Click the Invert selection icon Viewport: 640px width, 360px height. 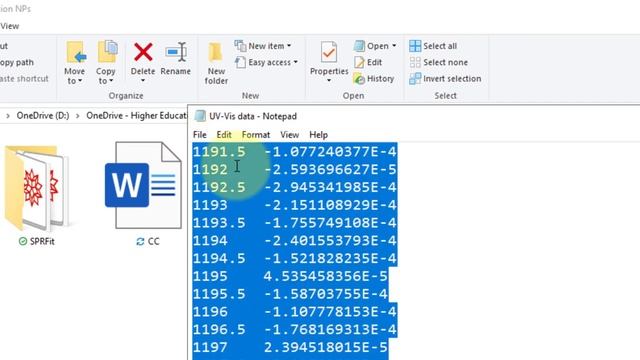[x=415, y=78]
